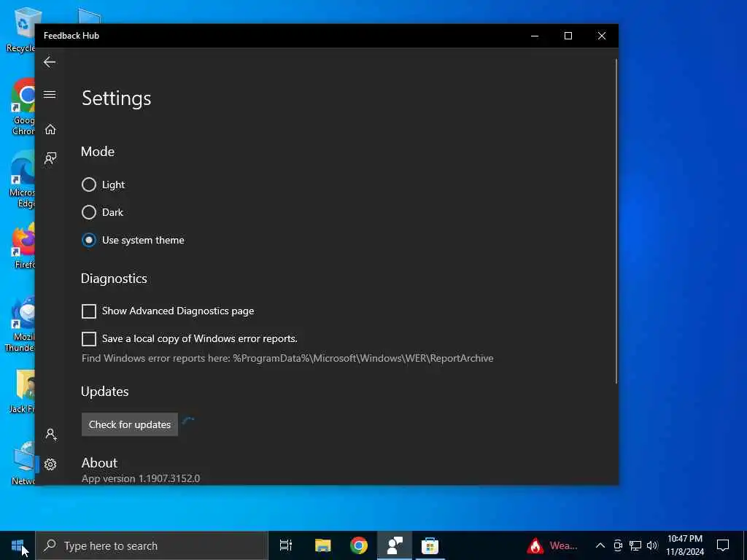This screenshot has width=747, height=560.
Task: Click the WER ReportArchive path text
Action: (363, 358)
